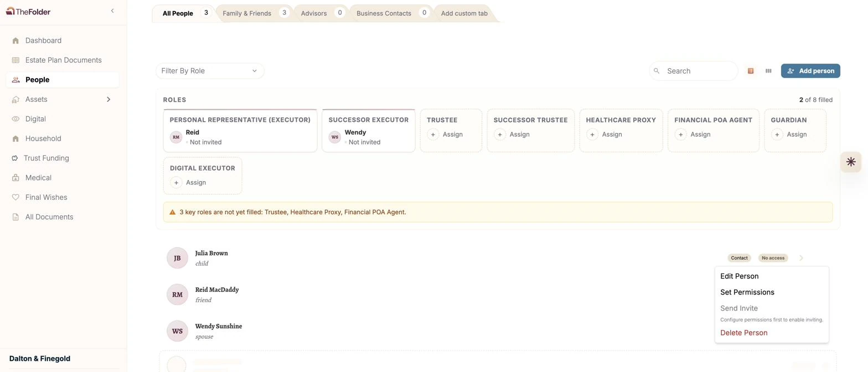Click plus icon to assign Trustee
This screenshot has height=372, width=868.
click(x=433, y=135)
